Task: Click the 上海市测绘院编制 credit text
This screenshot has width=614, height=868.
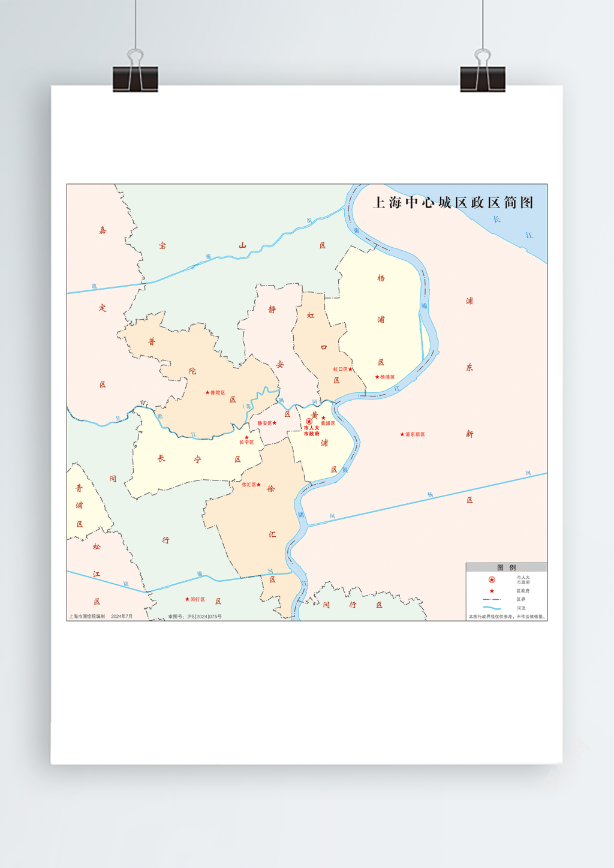Action: click(87, 617)
